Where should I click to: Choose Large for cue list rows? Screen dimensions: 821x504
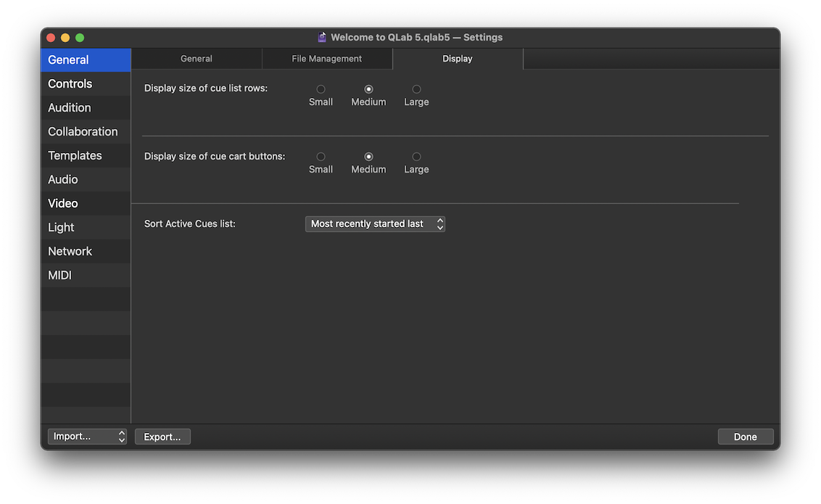click(x=416, y=90)
